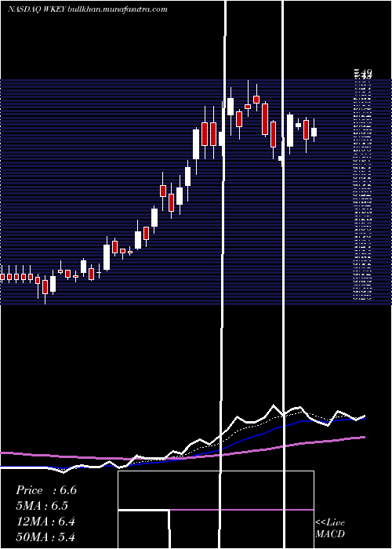Select the '12MA : 6.4' value
The height and width of the screenshot is (549, 392).
tap(45, 522)
